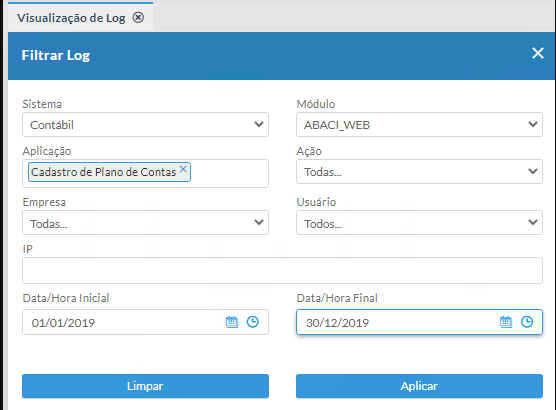Close the Filtrar Log dialog
Screen dimensions: 556x410
(538, 53)
